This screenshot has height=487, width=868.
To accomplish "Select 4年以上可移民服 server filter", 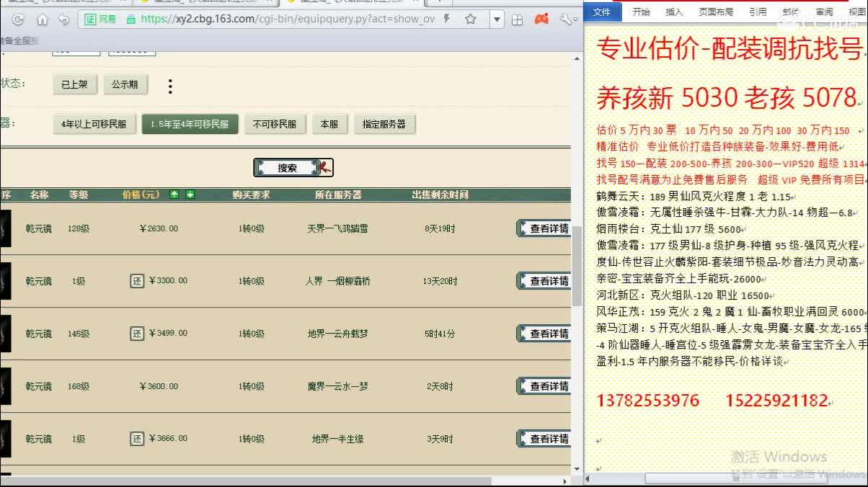I will tap(94, 124).
